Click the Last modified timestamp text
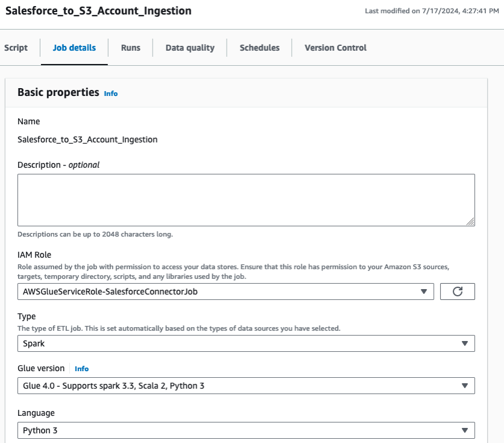The width and height of the screenshot is (504, 443). click(432, 11)
